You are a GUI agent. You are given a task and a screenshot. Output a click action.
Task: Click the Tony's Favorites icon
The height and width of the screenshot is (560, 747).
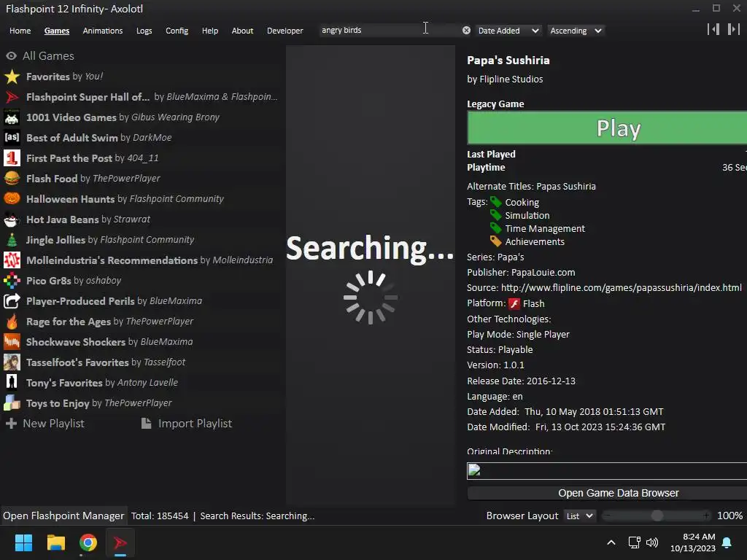pos(12,383)
